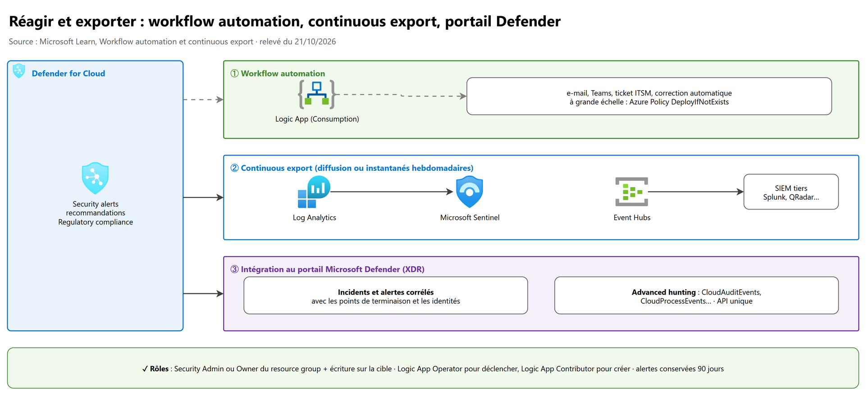Select the Security alerts shield icon
868x397 pixels.
95,178
